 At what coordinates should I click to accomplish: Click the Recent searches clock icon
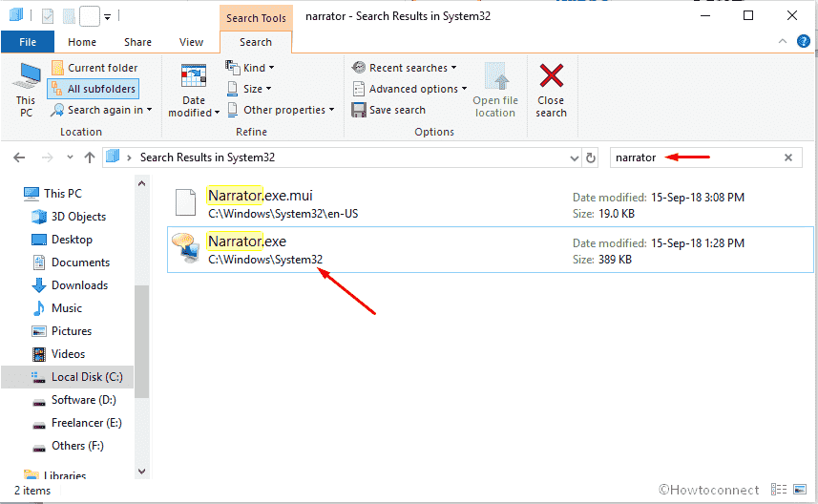click(359, 68)
